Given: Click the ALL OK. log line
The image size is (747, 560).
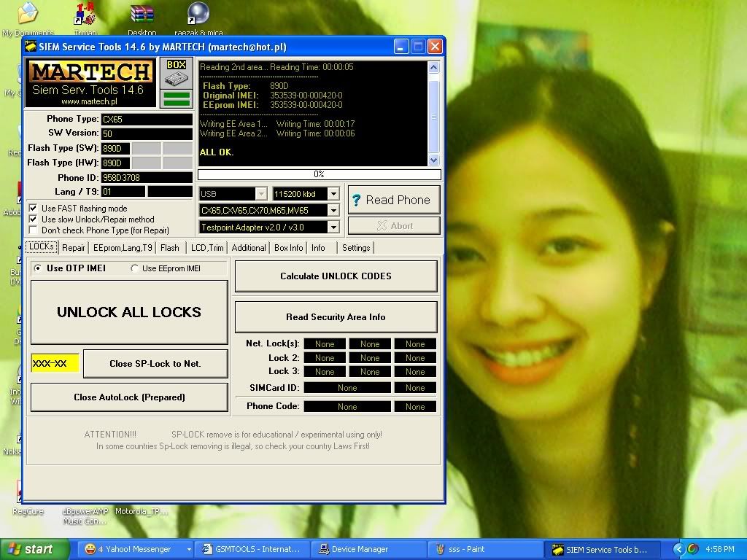Looking at the screenshot, I should [216, 152].
